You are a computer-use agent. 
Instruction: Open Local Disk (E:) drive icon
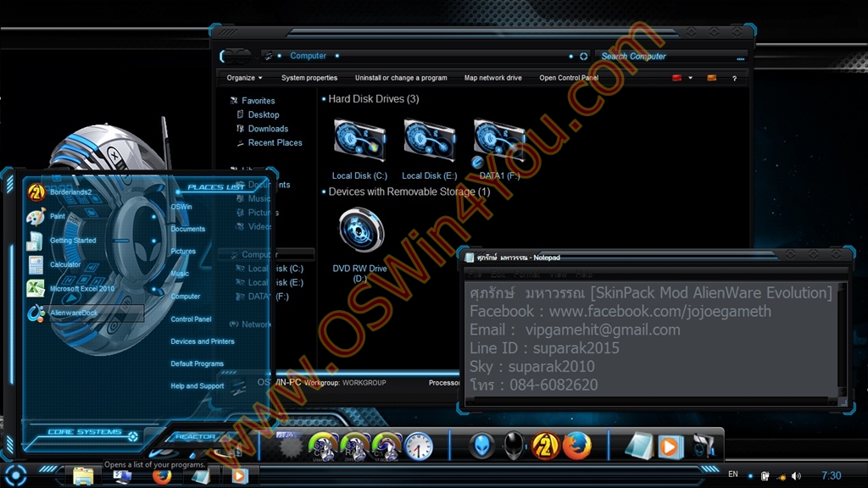click(x=429, y=141)
